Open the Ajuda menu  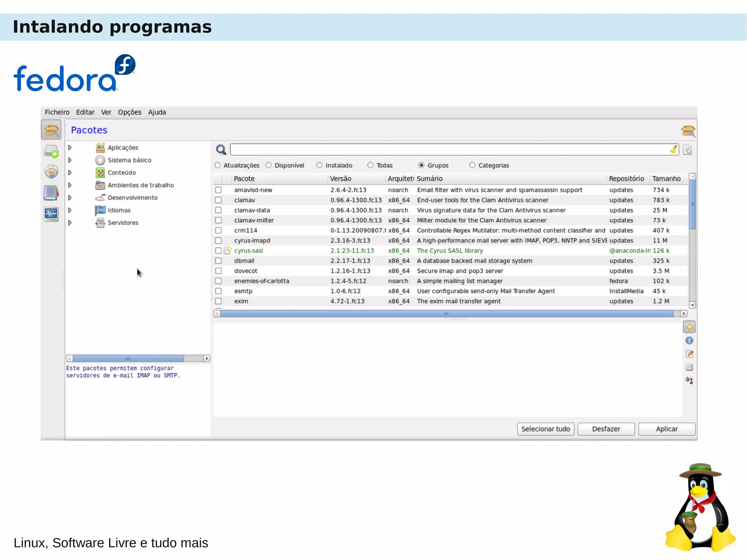click(157, 112)
